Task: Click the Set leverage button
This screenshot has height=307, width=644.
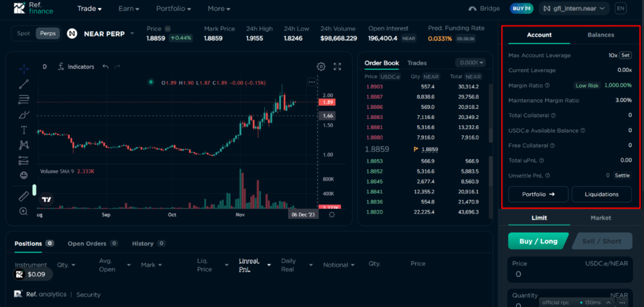Action: pyautogui.click(x=625, y=55)
